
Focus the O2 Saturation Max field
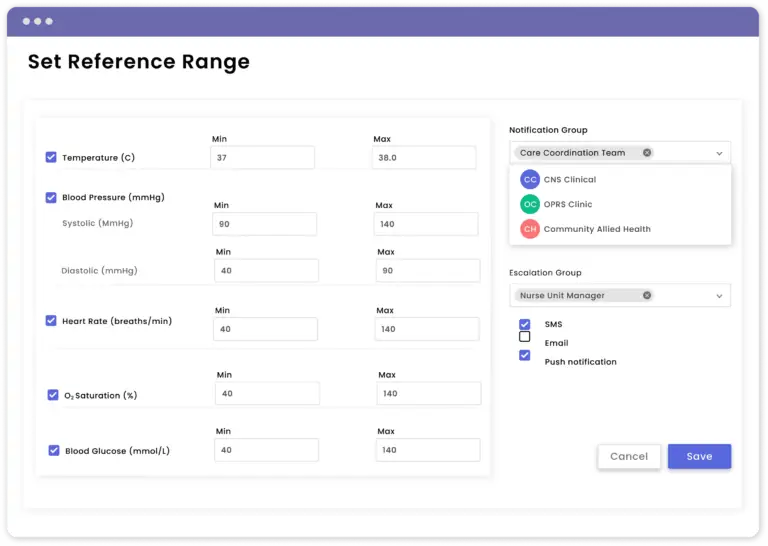tap(429, 393)
